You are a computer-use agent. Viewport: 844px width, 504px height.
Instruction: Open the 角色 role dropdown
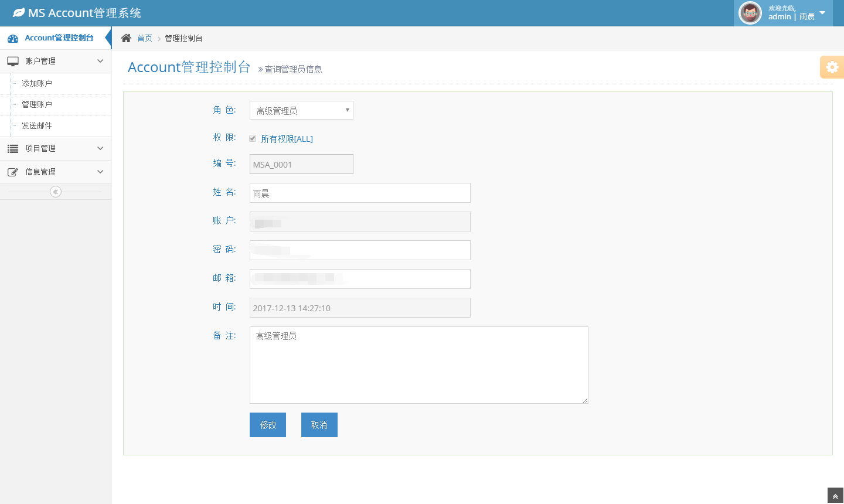[301, 110]
